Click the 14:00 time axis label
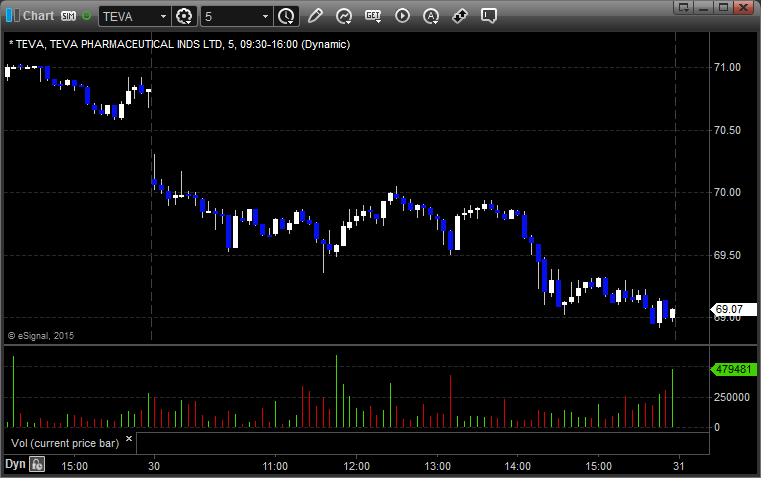761x478 pixels. [517, 466]
